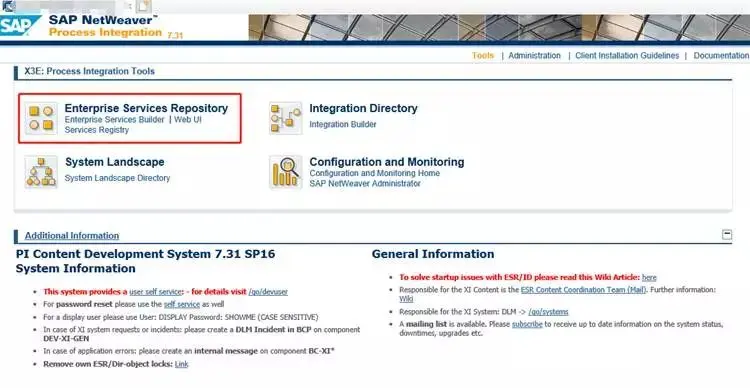The height and width of the screenshot is (388, 750).
Task: Open SAP NetWeaver Administrator link
Action: [365, 184]
